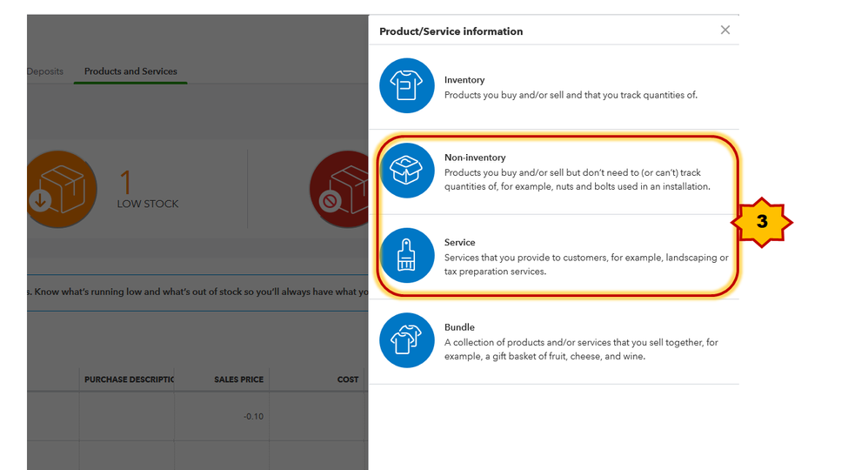Viewport: 868px width, 470px height.
Task: Sort by the Sales Price column header
Action: [x=238, y=379]
